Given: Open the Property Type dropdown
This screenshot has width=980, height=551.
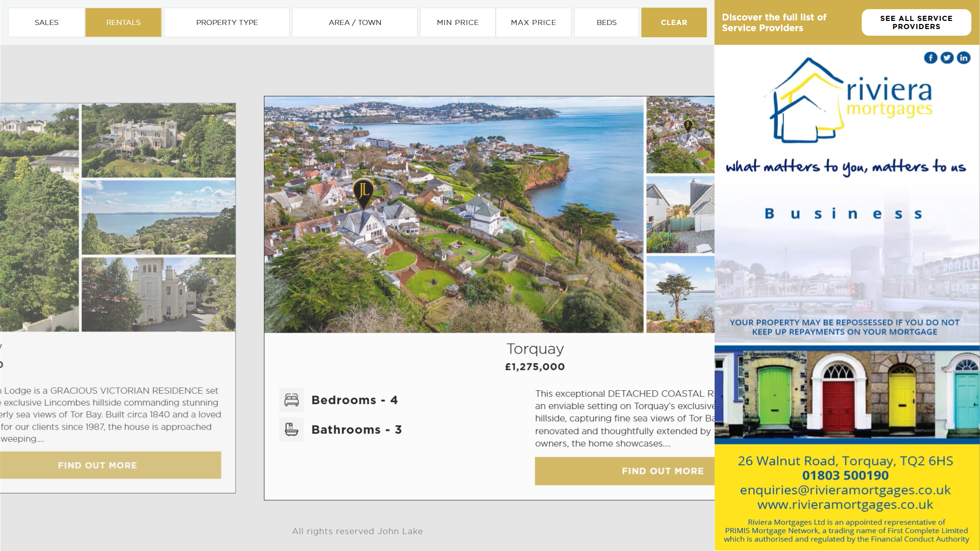Looking at the screenshot, I should click(x=227, y=22).
